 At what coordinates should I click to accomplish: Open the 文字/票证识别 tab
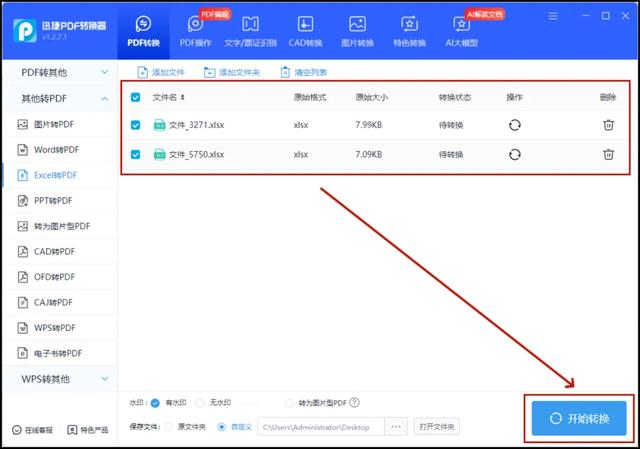(x=250, y=32)
